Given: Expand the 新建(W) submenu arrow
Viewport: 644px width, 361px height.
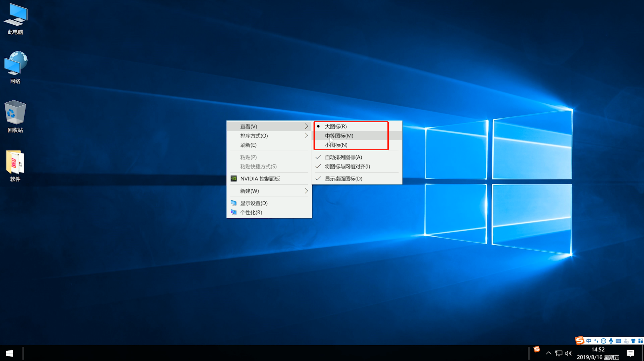Looking at the screenshot, I should click(x=307, y=191).
